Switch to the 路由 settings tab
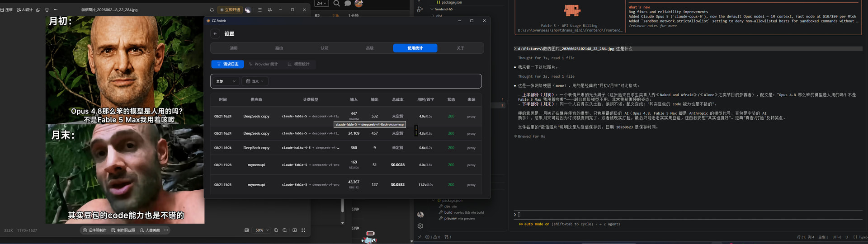The width and height of the screenshot is (868, 244). [279, 48]
